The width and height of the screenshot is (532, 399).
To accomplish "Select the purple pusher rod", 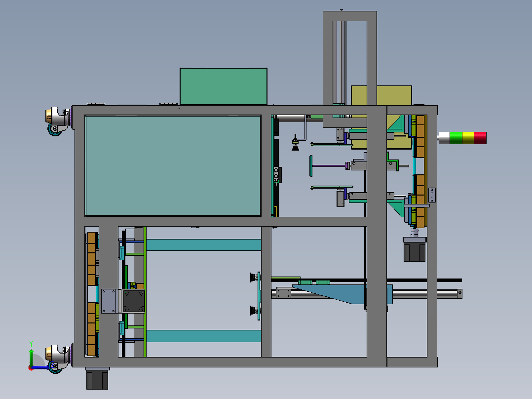I will coord(329,166).
